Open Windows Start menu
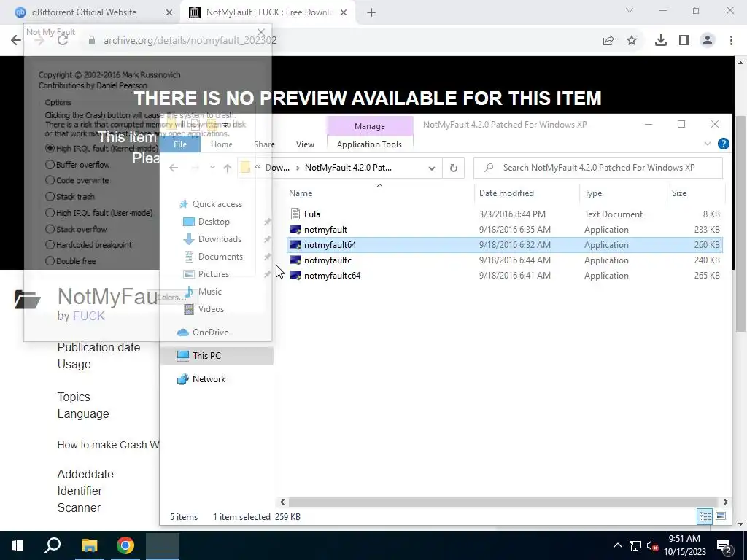Viewport: 747px width, 560px height. click(x=18, y=545)
